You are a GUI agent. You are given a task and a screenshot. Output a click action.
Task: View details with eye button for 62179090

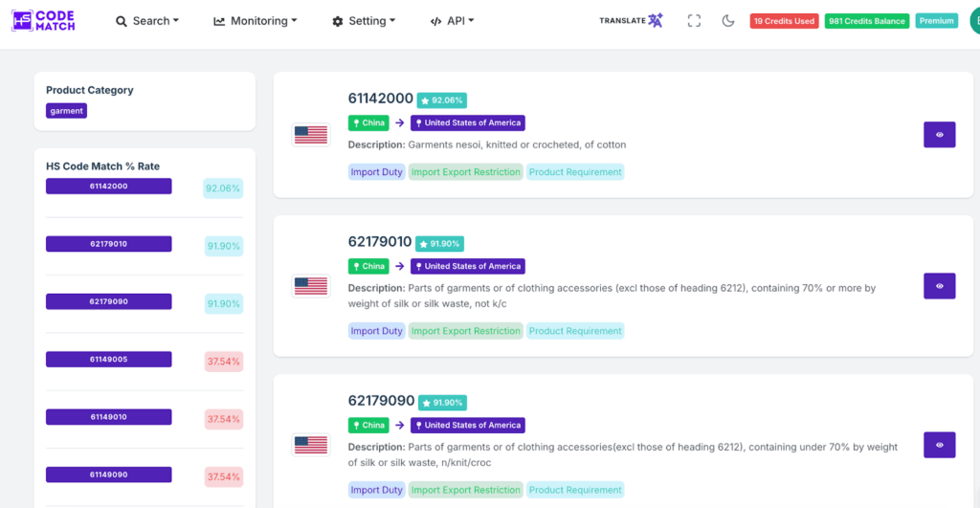pos(939,445)
